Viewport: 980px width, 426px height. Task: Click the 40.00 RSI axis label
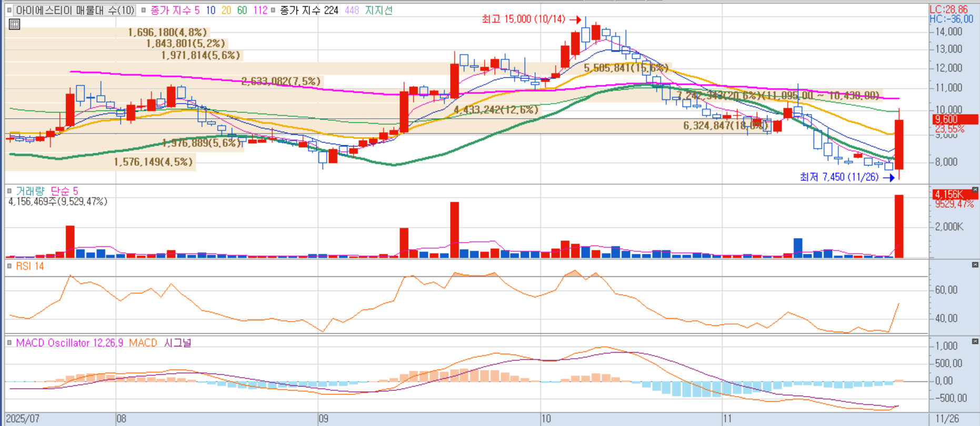[946, 318]
